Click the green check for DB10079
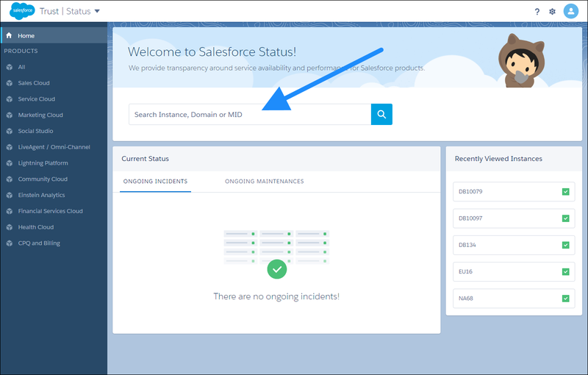This screenshot has height=375, width=588. (566, 192)
